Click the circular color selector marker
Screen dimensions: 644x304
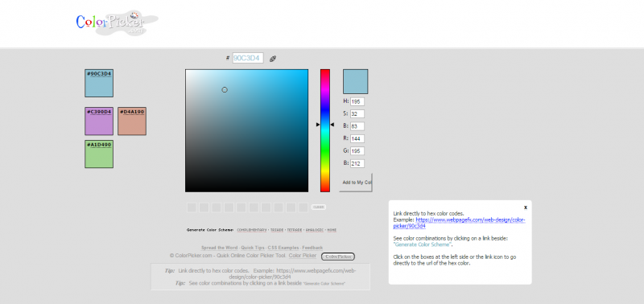[x=225, y=90]
